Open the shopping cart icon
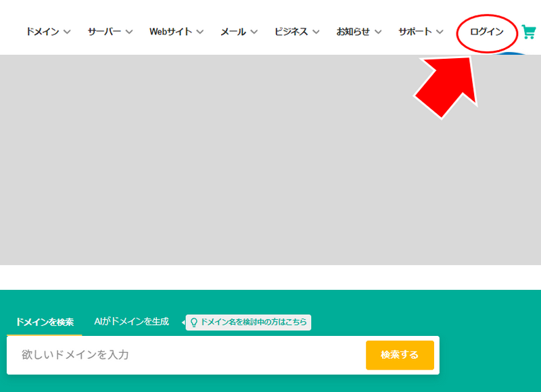The image size is (541, 392). (x=529, y=32)
